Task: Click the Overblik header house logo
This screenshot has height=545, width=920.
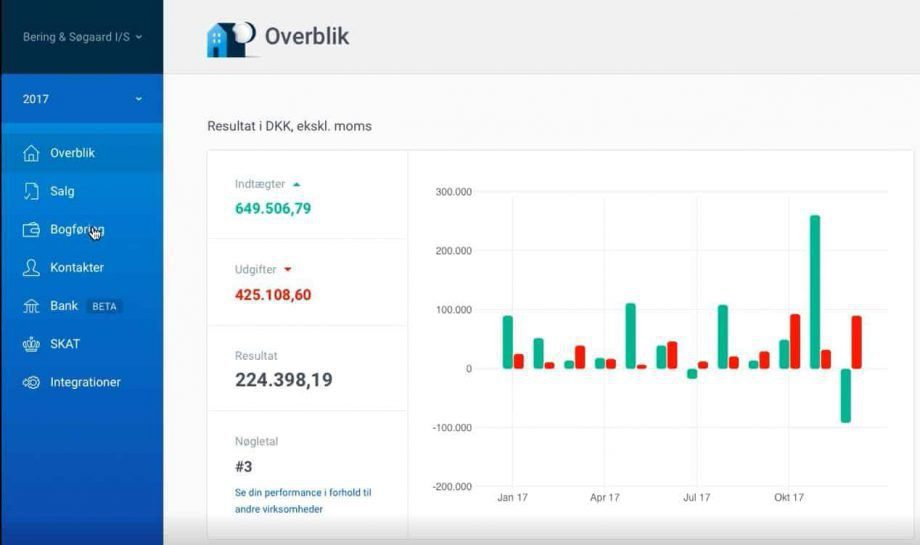Action: [x=231, y=39]
